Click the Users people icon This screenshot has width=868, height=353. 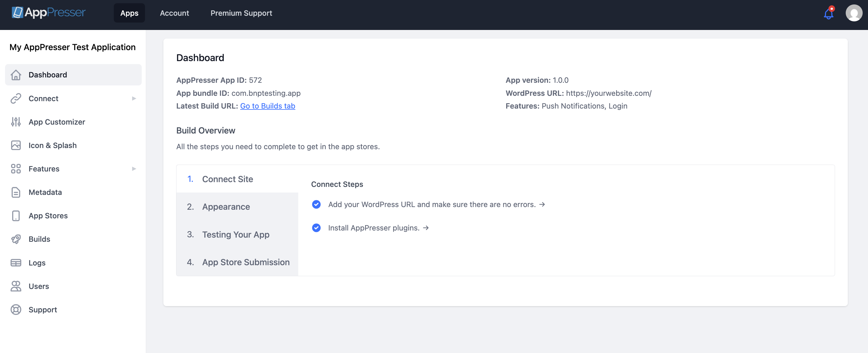click(16, 286)
